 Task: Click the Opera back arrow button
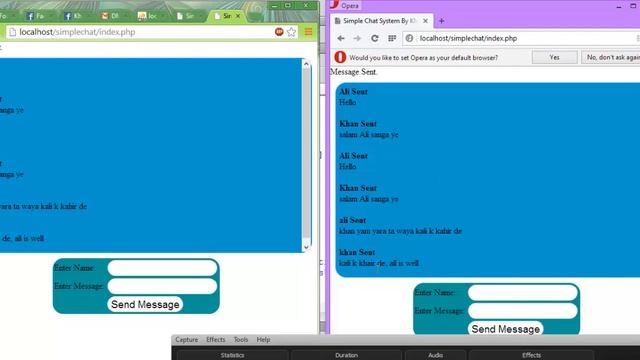pyautogui.click(x=341, y=38)
